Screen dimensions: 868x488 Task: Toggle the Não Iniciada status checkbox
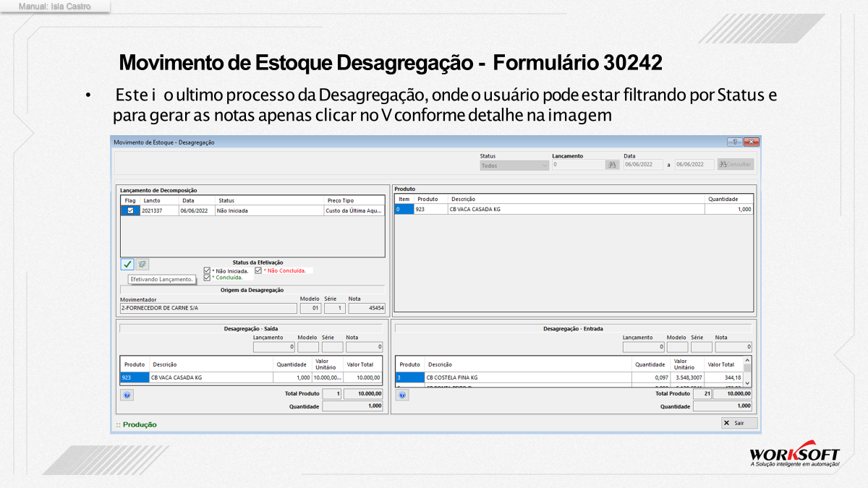pyautogui.click(x=208, y=271)
